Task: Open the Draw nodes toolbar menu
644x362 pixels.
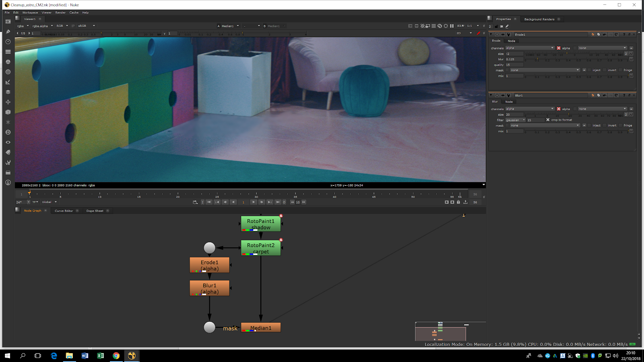Action: pos(8,32)
